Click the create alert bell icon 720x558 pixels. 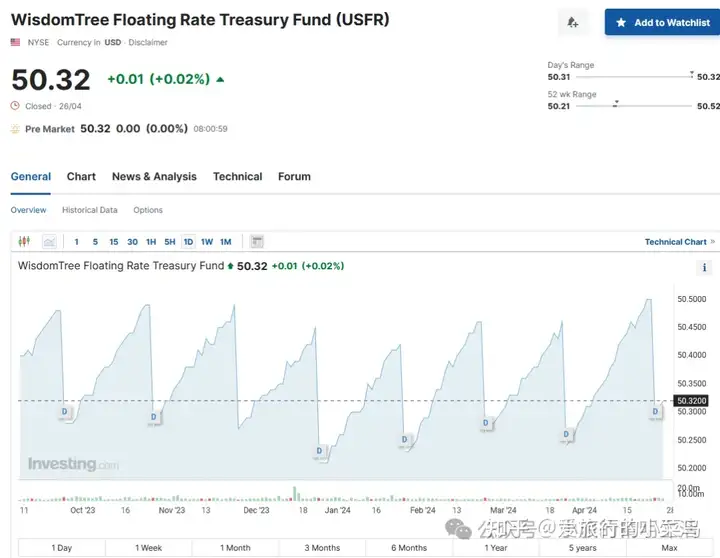coord(572,22)
